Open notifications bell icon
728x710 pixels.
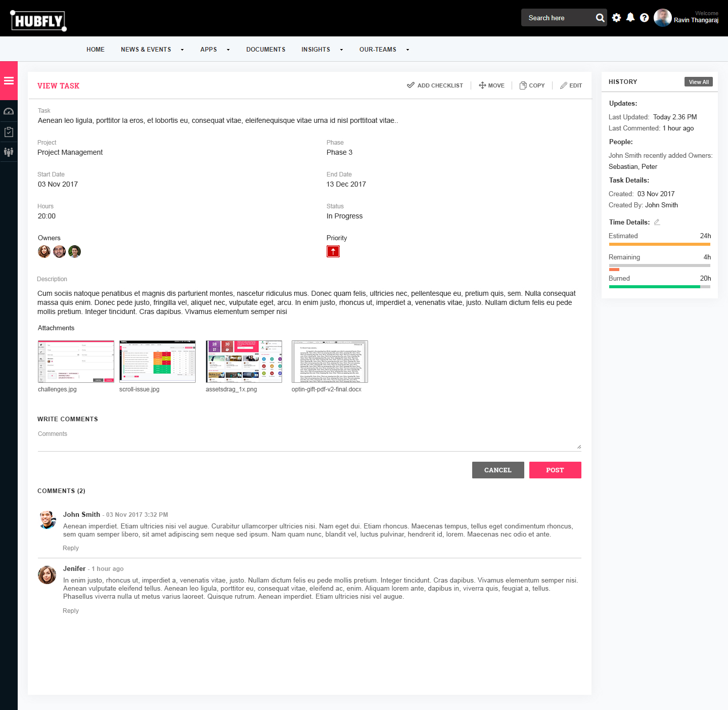(x=630, y=17)
